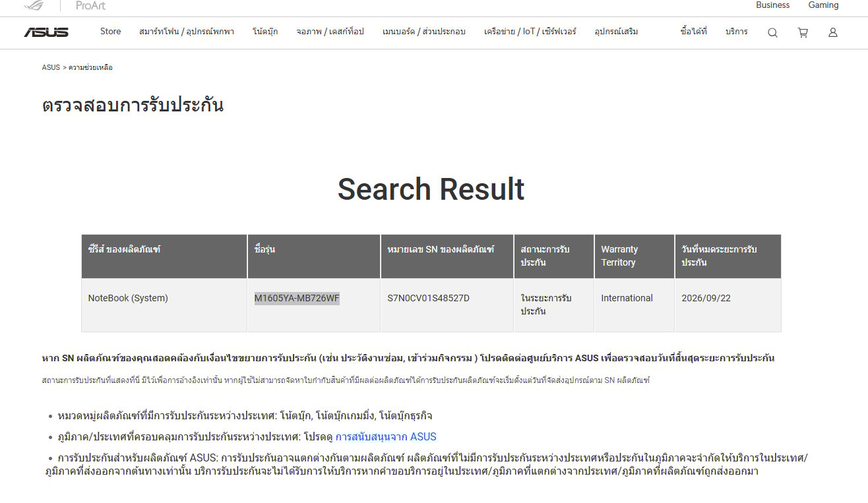This screenshot has height=503, width=868.
Task: Click ความช่วยเหลือ breadcrumb link
Action: coord(90,67)
